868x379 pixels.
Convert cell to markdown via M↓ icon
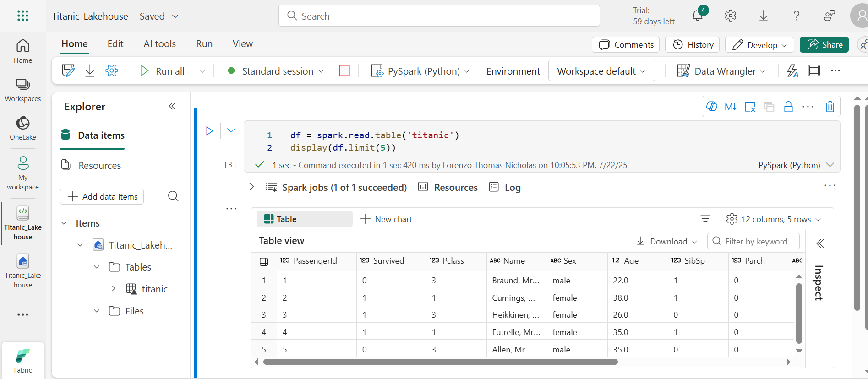click(731, 107)
